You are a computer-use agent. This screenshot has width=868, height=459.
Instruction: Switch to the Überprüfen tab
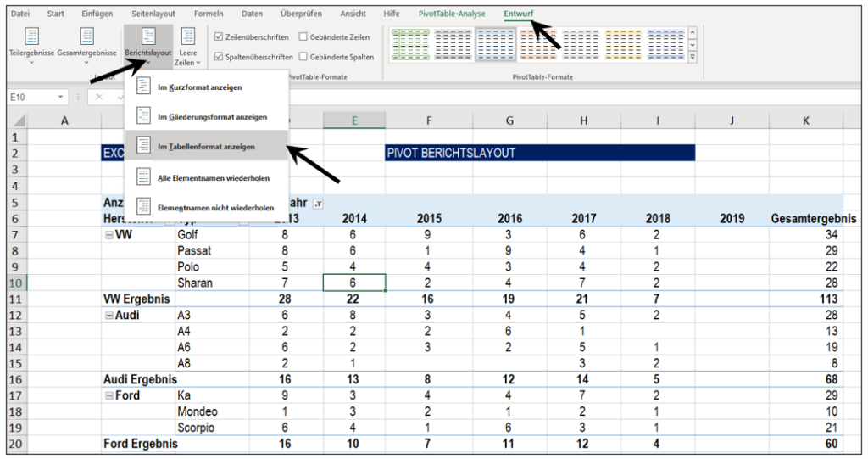[301, 14]
